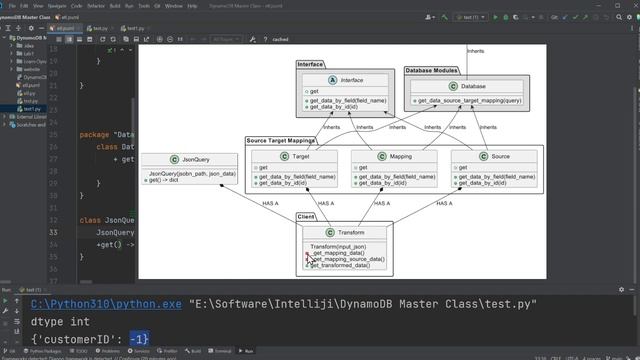Select etl.puml file in project tree
Viewport: 640px width, 360px height.
(28, 85)
